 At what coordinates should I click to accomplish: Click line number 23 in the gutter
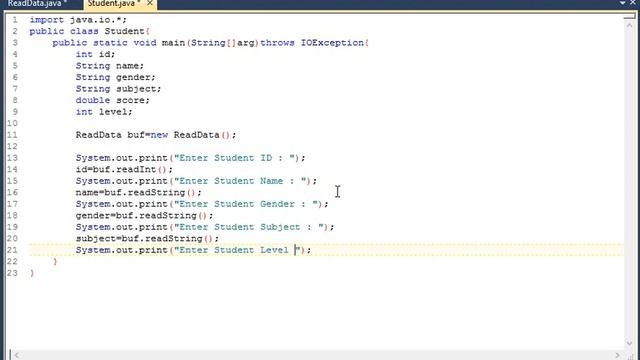[x=12, y=273]
